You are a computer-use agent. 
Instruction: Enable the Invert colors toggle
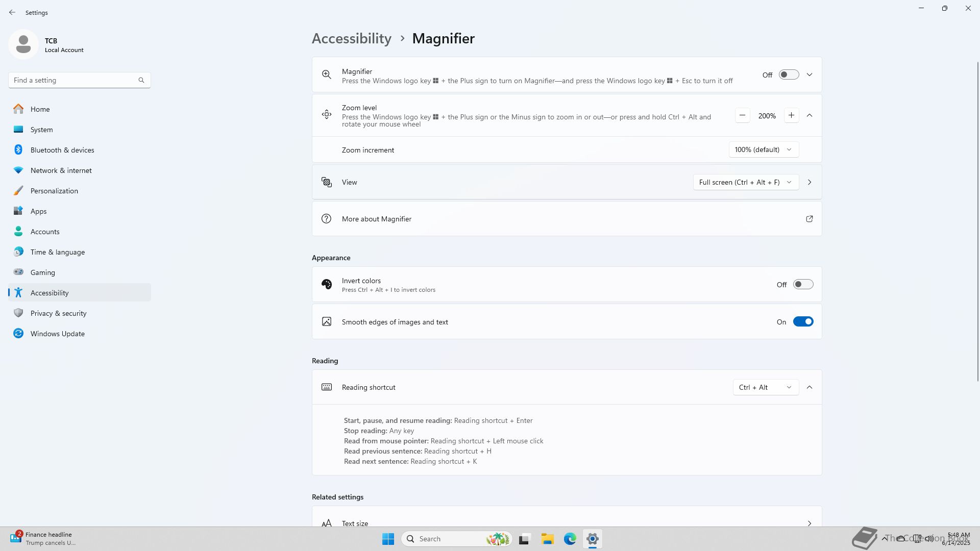(x=802, y=285)
